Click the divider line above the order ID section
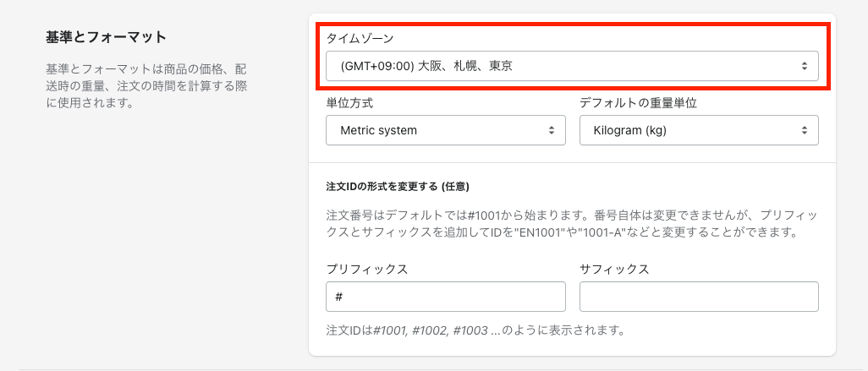The width and height of the screenshot is (868, 371). pyautogui.click(x=572, y=162)
